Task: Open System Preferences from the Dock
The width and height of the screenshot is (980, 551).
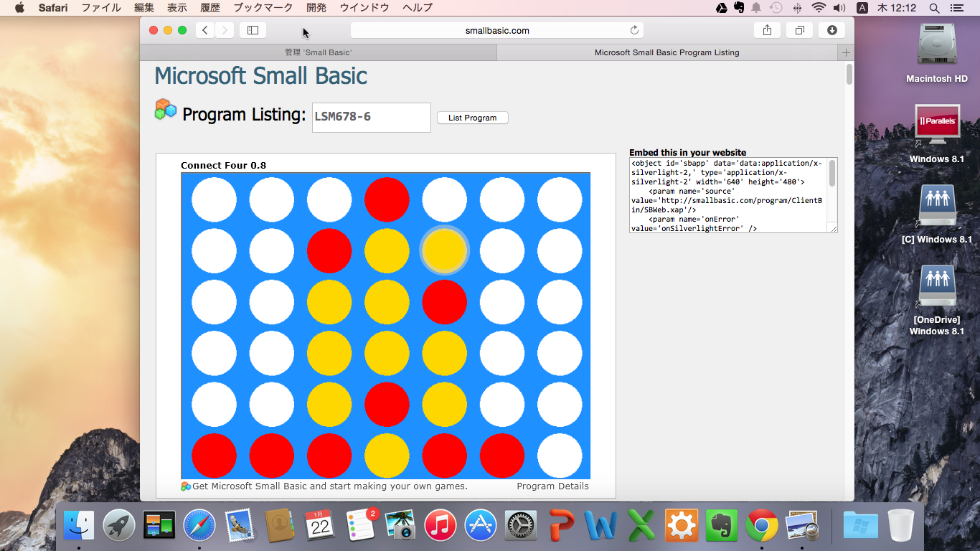Action: (x=521, y=526)
